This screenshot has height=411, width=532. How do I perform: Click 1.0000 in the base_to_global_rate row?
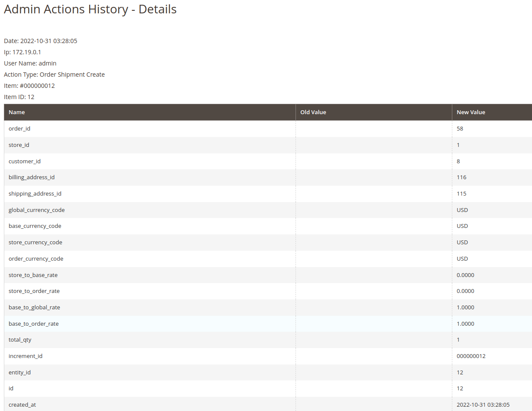(465, 307)
